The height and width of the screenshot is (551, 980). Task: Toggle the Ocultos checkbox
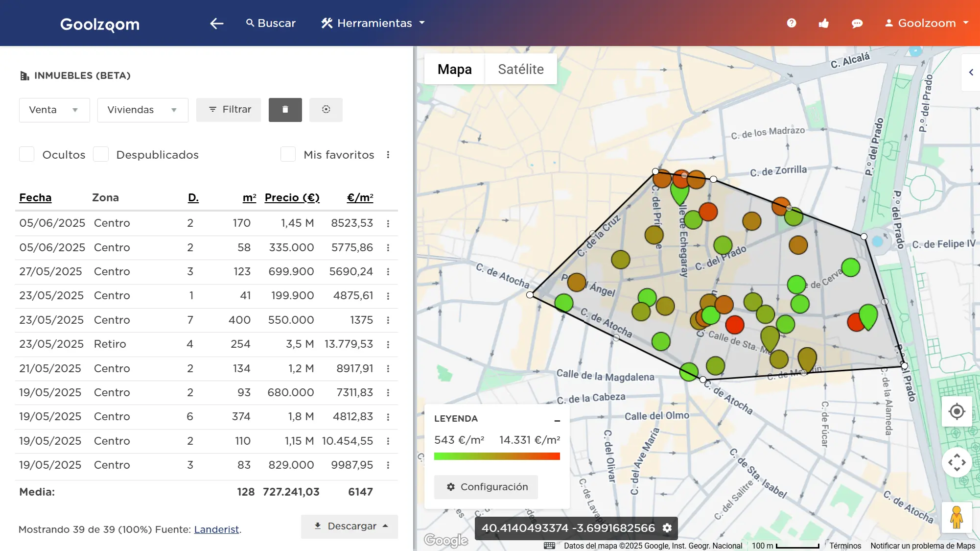coord(26,154)
